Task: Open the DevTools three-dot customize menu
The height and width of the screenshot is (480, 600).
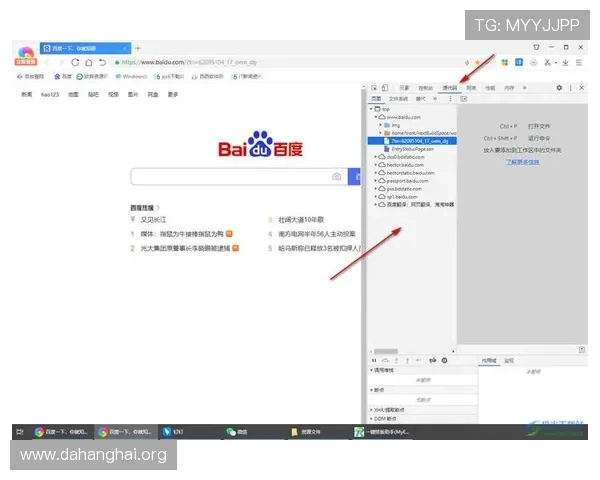Action: coord(571,88)
